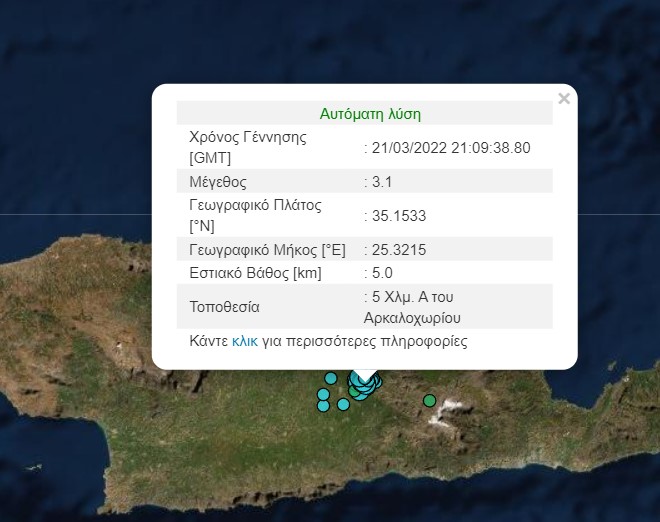Select the label Γεωγραφικό Πλάτος [°N]
The image size is (660, 522).
pos(255,216)
